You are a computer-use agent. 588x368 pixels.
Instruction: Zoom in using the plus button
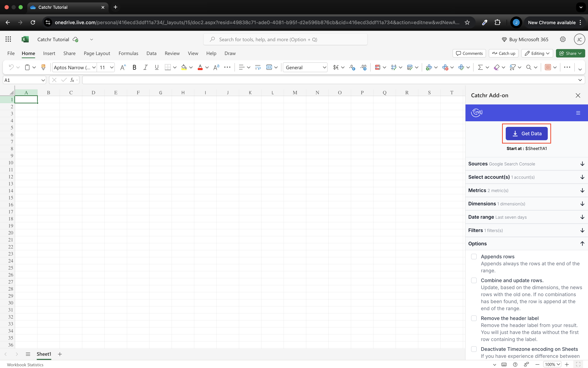tap(567, 364)
